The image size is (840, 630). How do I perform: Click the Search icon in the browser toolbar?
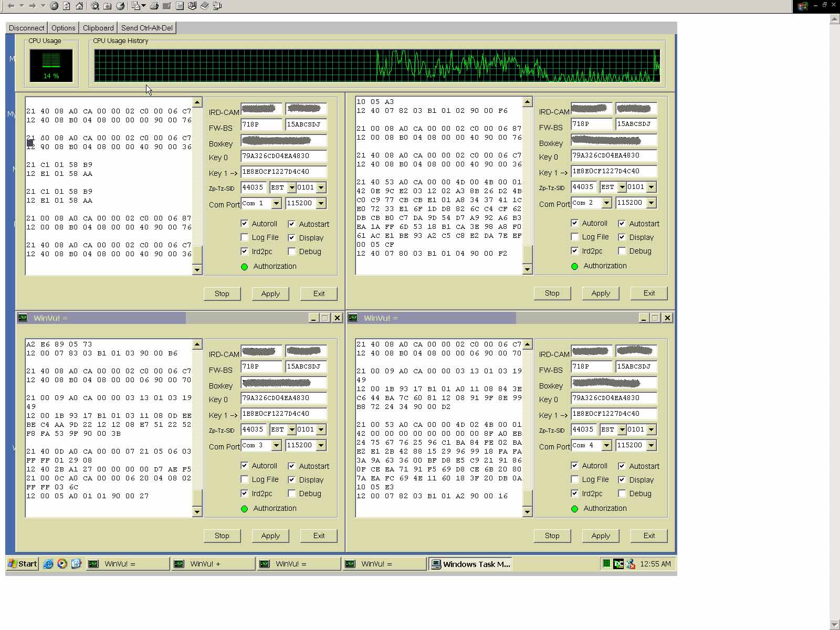coord(94,6)
